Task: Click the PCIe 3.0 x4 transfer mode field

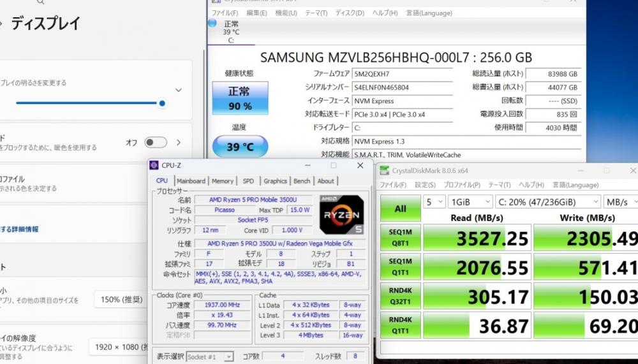Action: 403,115
